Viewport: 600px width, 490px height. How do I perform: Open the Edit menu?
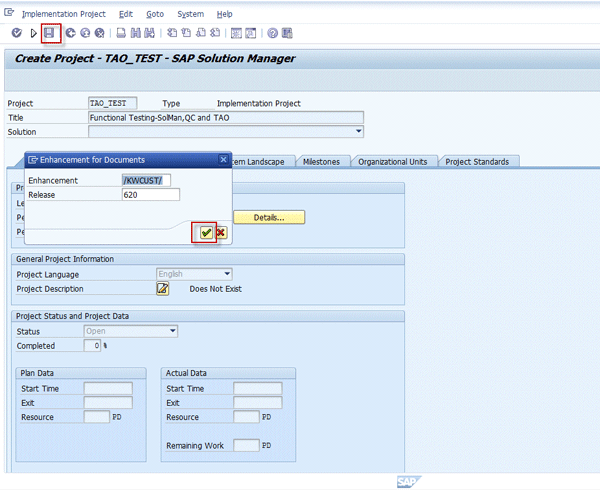[126, 14]
